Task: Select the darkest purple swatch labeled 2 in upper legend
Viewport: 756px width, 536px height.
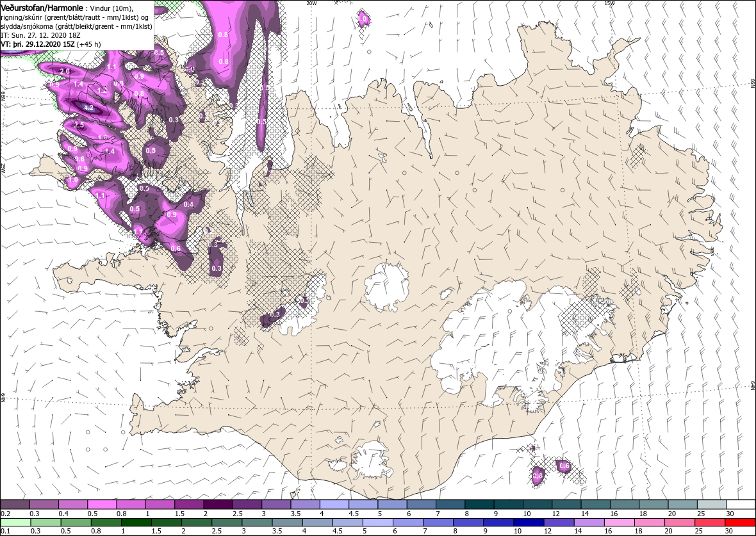Action: [x=218, y=505]
